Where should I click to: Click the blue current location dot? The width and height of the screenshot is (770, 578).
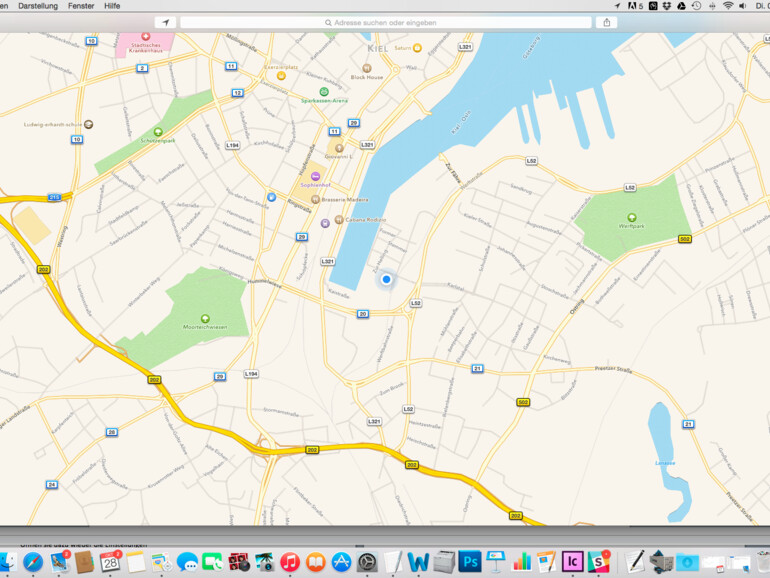[386, 280]
